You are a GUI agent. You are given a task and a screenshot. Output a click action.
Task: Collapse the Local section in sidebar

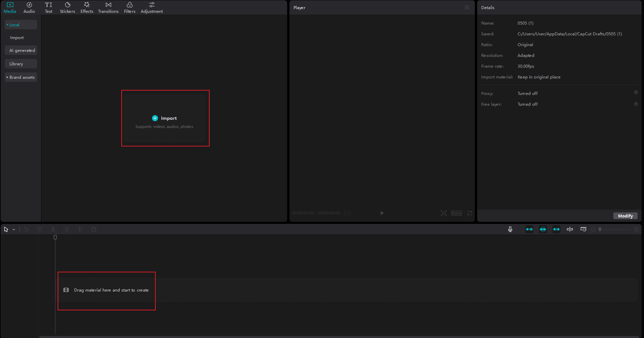[21, 25]
